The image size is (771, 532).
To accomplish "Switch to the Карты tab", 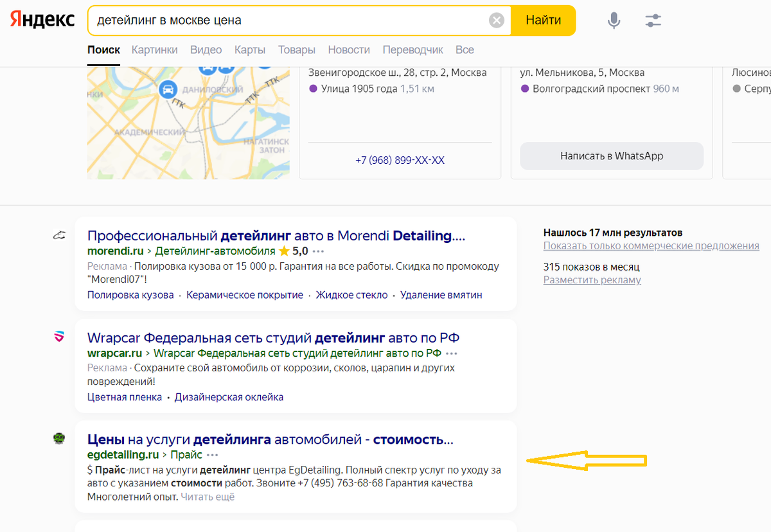I will [250, 49].
